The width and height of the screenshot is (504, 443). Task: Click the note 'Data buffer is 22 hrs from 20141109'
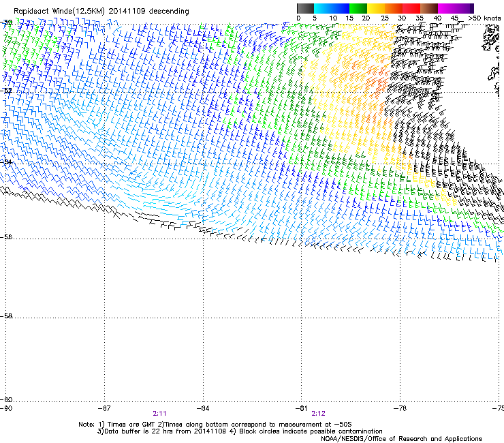[x=165, y=431]
